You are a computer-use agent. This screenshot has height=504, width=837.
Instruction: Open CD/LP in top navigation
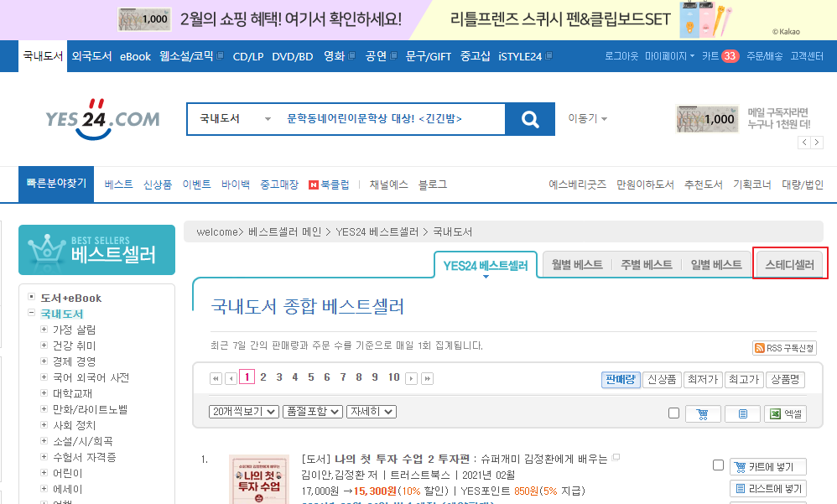[x=248, y=56]
